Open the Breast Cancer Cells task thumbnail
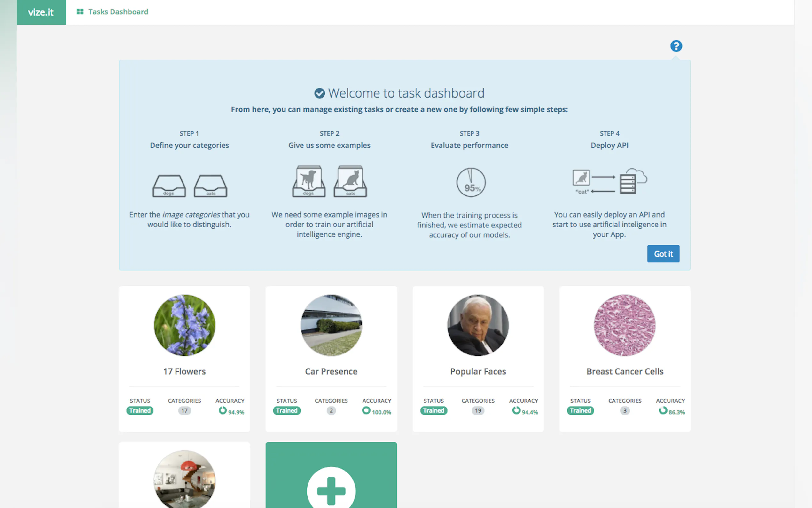Screen dimensions: 812x508 tap(624, 325)
